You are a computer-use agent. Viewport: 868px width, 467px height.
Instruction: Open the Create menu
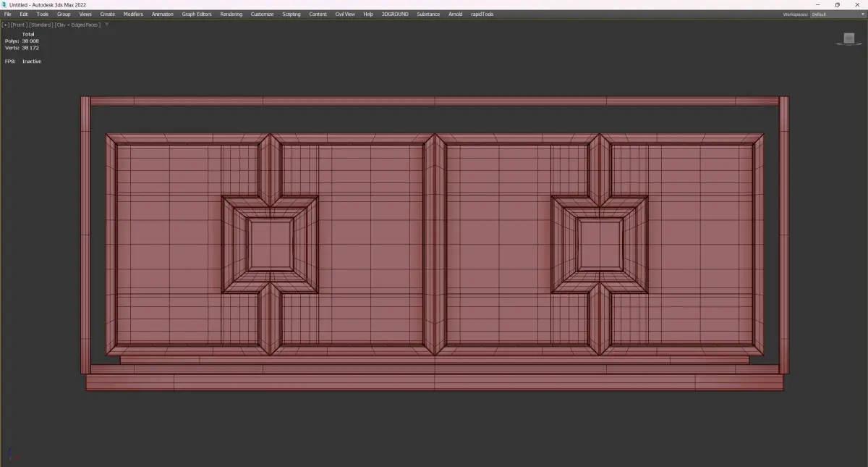(x=108, y=14)
